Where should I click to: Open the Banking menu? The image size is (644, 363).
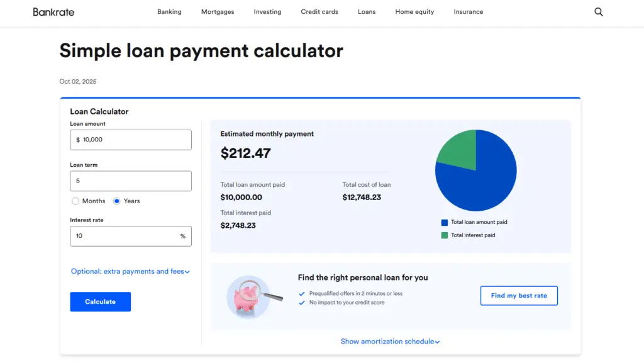[169, 11]
